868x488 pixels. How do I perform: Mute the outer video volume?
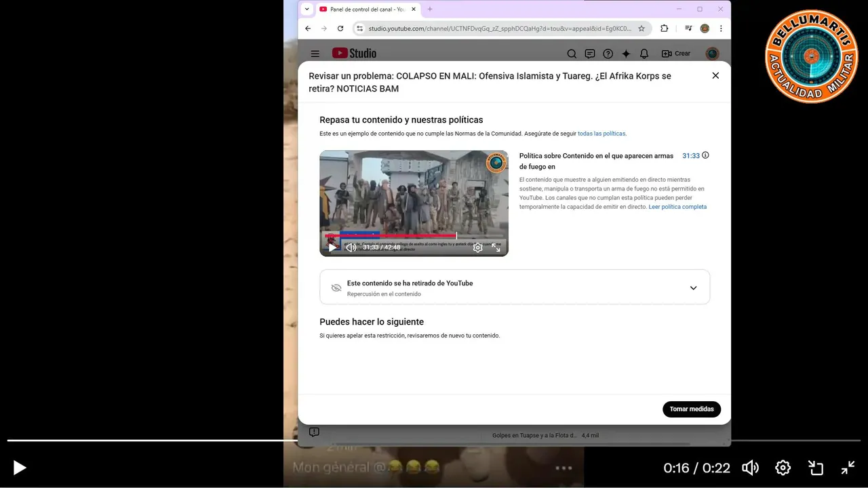pyautogui.click(x=750, y=468)
